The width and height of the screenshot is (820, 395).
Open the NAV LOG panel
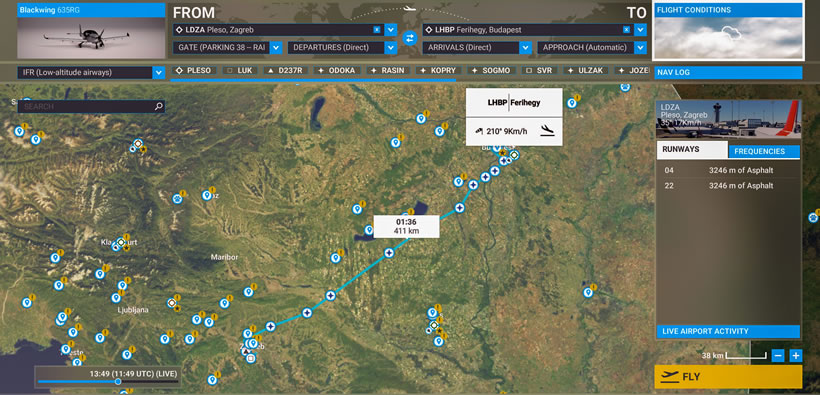tap(728, 73)
